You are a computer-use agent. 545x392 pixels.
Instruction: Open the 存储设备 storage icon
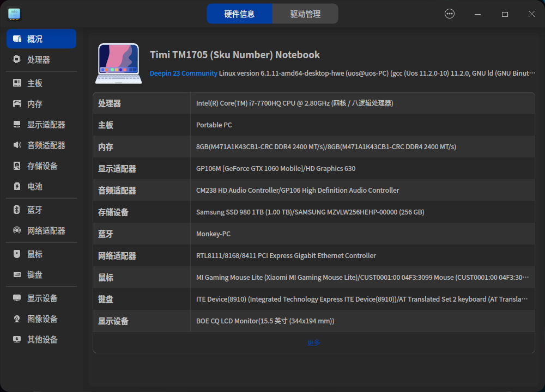(x=17, y=166)
